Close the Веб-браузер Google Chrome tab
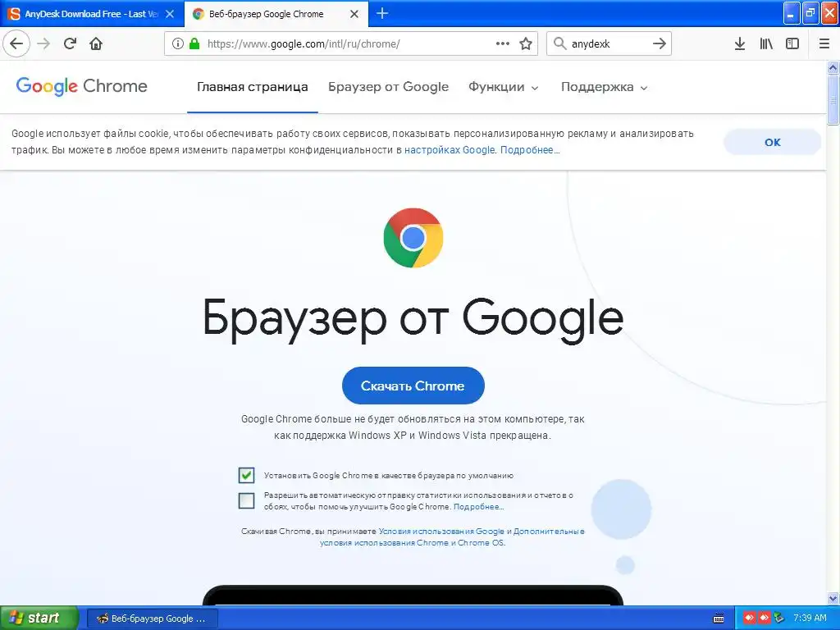The width and height of the screenshot is (840, 630). pyautogui.click(x=354, y=14)
